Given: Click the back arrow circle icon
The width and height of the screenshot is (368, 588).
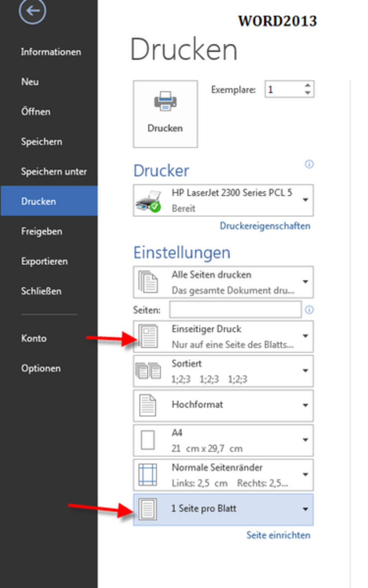Looking at the screenshot, I should tap(32, 11).
